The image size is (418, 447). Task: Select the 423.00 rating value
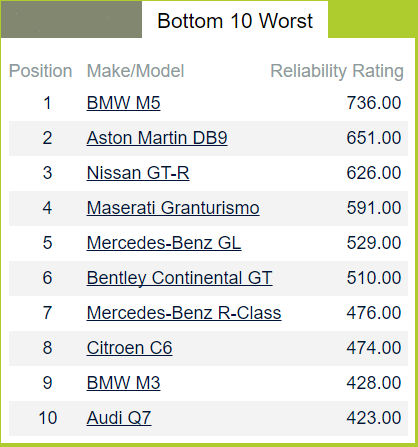(374, 418)
